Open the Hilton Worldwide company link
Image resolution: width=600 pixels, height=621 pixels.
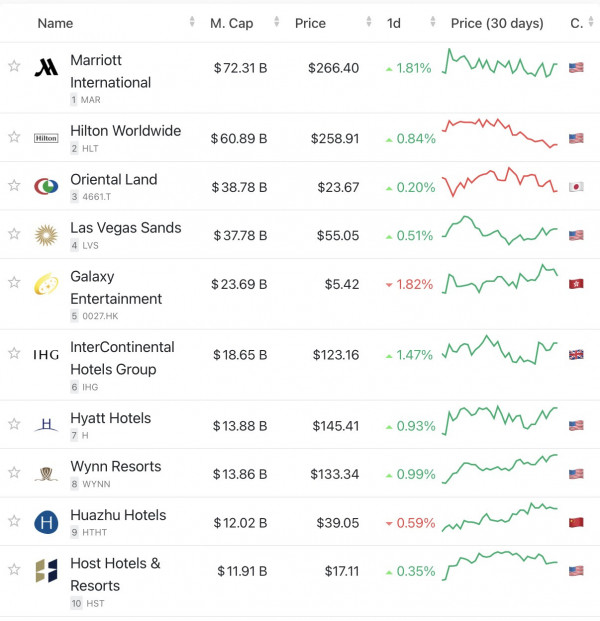125,130
